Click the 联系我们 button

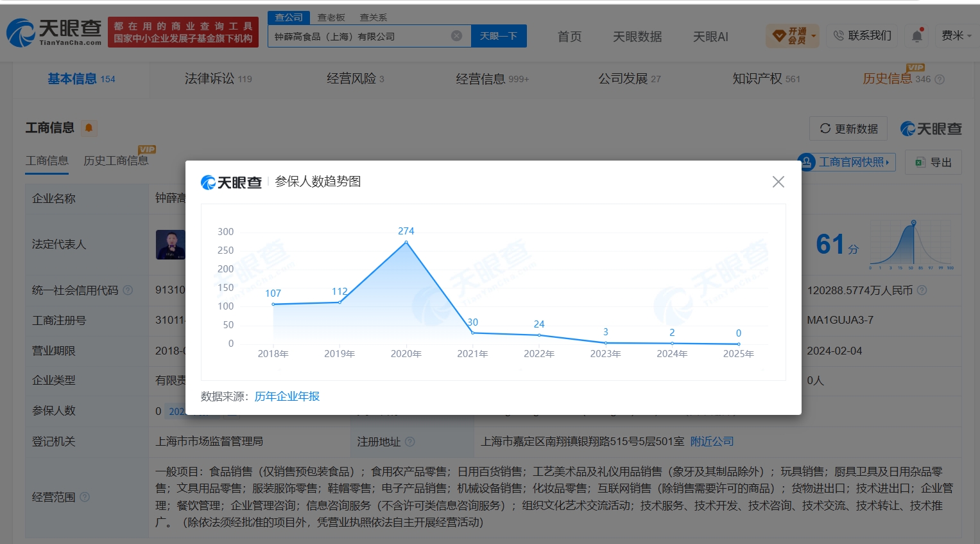tap(862, 36)
